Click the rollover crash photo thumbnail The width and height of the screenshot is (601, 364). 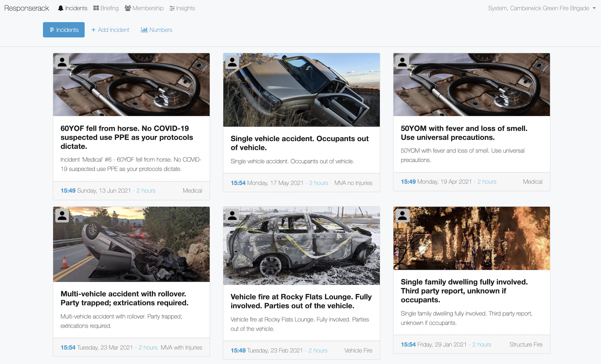[131, 244]
